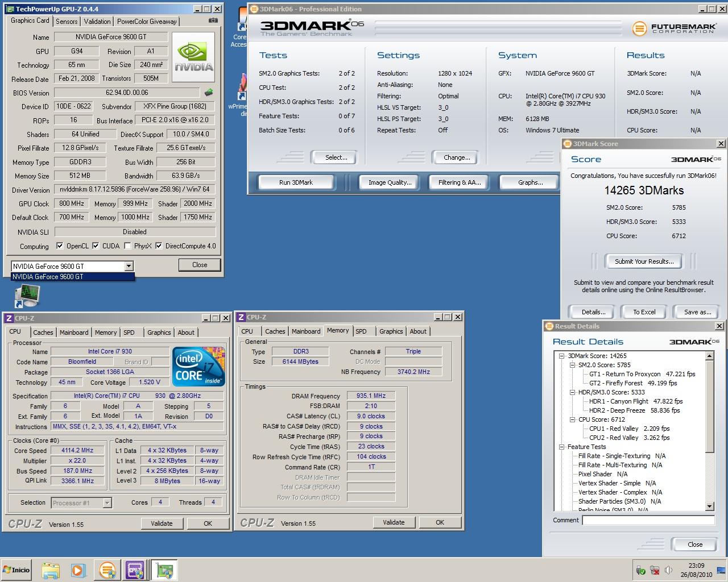Click Submit Your Results button

[x=644, y=261]
